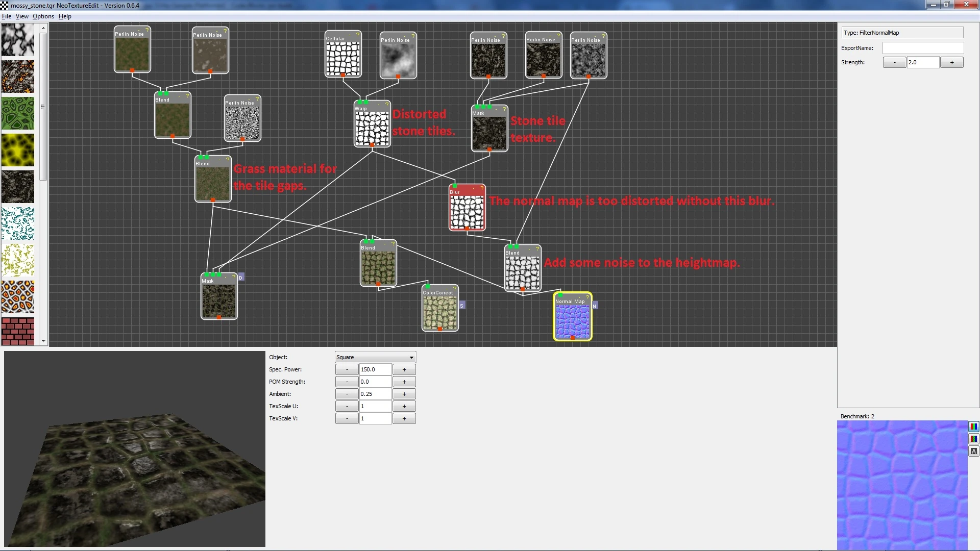Screen dimensions: 980x551
Task: Click the red output connector of the Cellular node
Action: [343, 75]
